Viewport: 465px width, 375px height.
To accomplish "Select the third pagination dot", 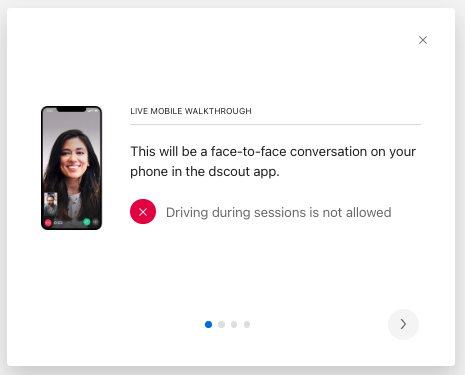I will tap(234, 324).
